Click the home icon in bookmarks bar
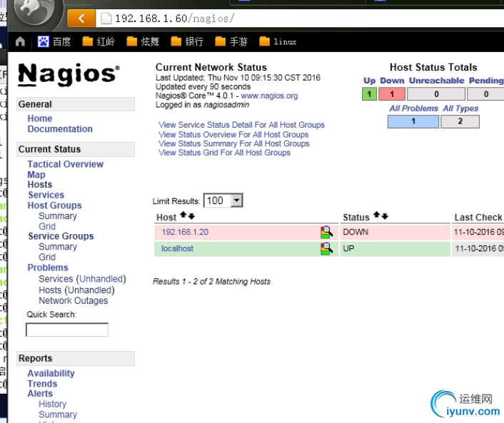Viewport: 504px width, 423px height. tap(20, 41)
